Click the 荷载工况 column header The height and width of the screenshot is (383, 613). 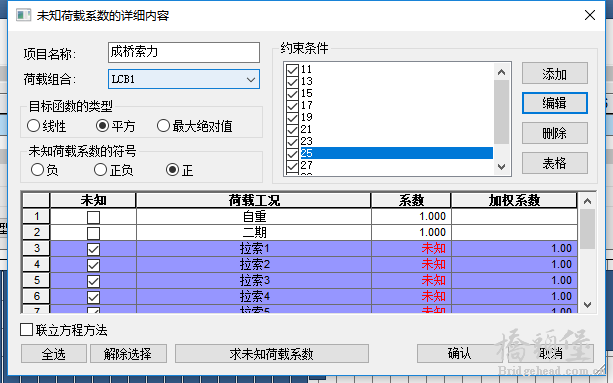point(254,200)
